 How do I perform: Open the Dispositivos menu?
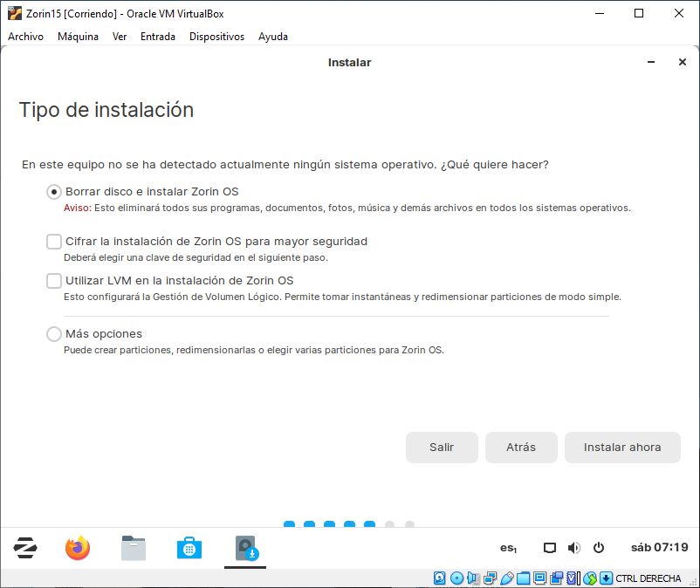(x=216, y=37)
